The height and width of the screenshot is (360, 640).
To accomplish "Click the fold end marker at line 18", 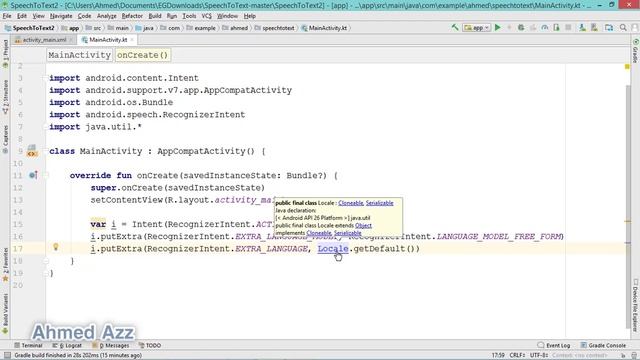I will tap(46, 260).
